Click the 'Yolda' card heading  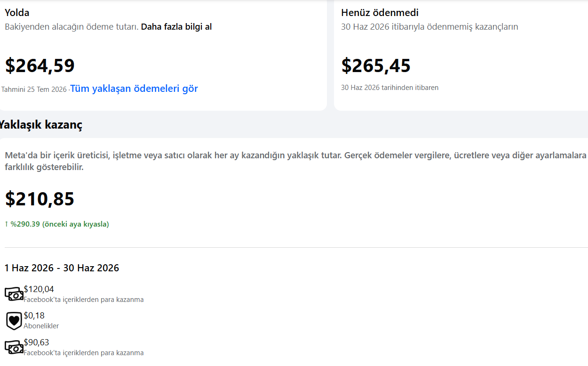point(17,13)
